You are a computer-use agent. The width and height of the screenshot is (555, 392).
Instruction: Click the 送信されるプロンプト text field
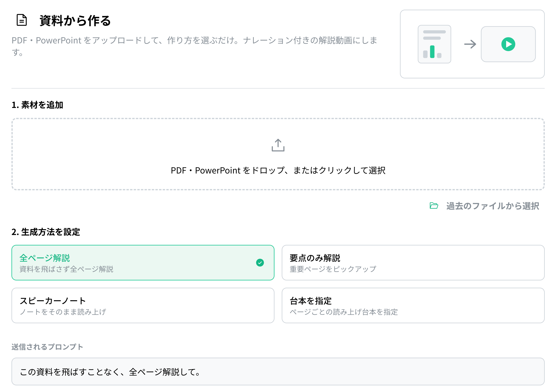278,371
